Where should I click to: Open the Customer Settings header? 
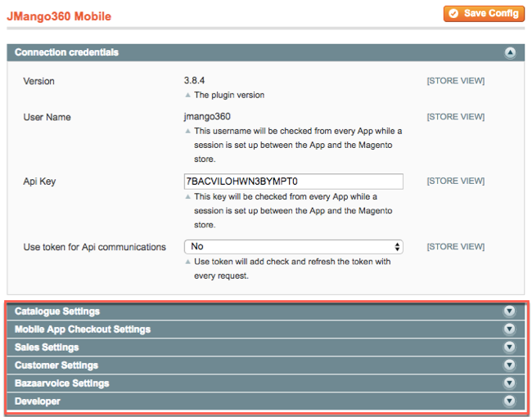coord(266,365)
